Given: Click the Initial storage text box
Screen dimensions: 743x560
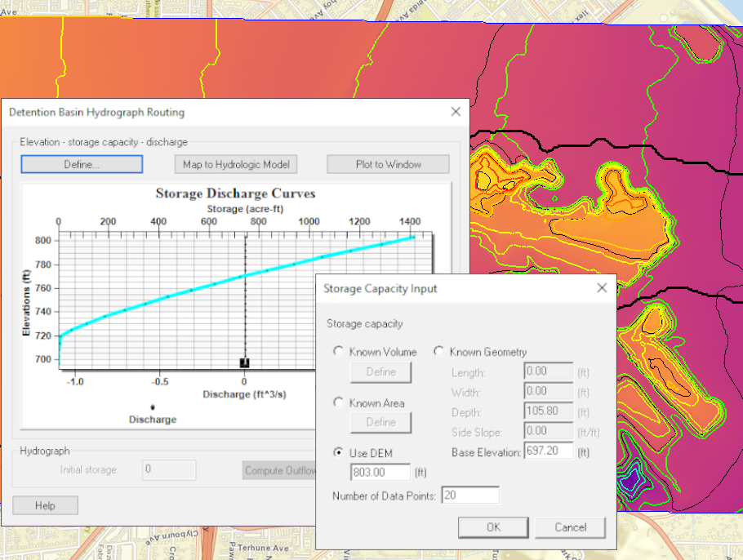Looking at the screenshot, I should [169, 470].
